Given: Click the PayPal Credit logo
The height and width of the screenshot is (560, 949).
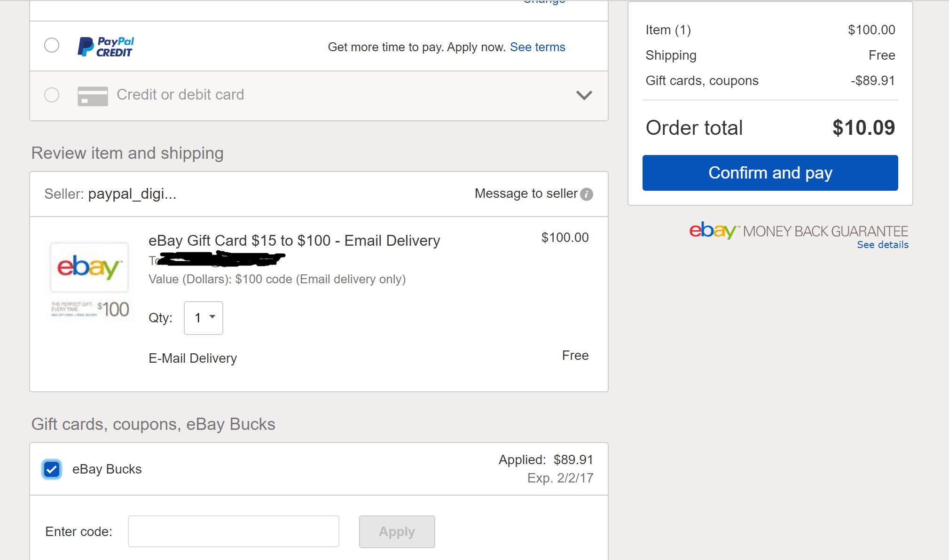Looking at the screenshot, I should point(106,47).
